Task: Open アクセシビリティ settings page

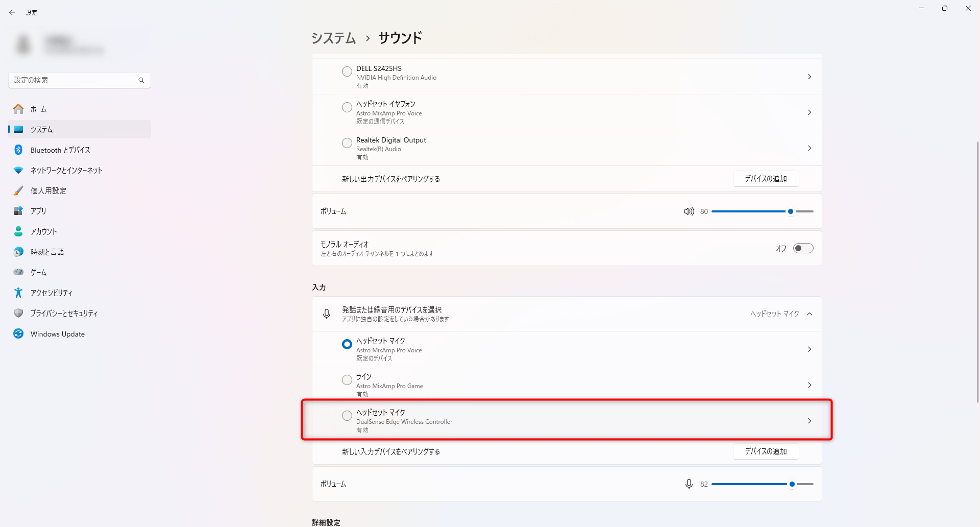Action: (x=51, y=293)
